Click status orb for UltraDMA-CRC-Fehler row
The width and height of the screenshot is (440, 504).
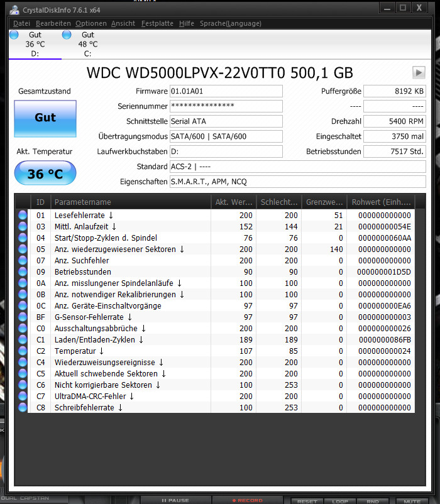coord(23,397)
